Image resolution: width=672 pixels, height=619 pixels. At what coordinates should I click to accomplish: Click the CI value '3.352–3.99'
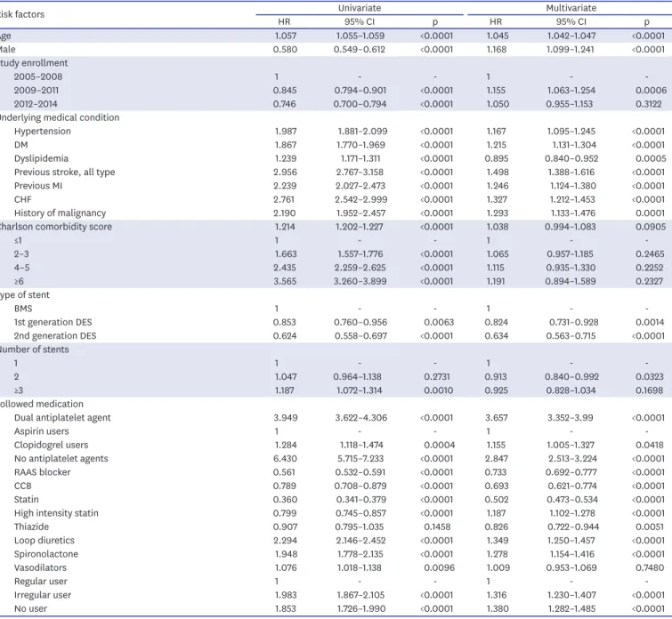point(571,418)
